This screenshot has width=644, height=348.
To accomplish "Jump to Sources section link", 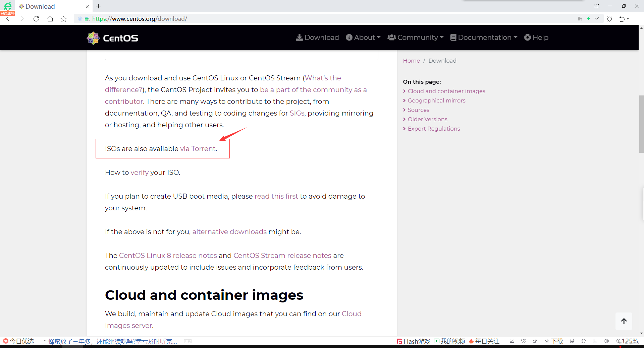I will click(418, 110).
